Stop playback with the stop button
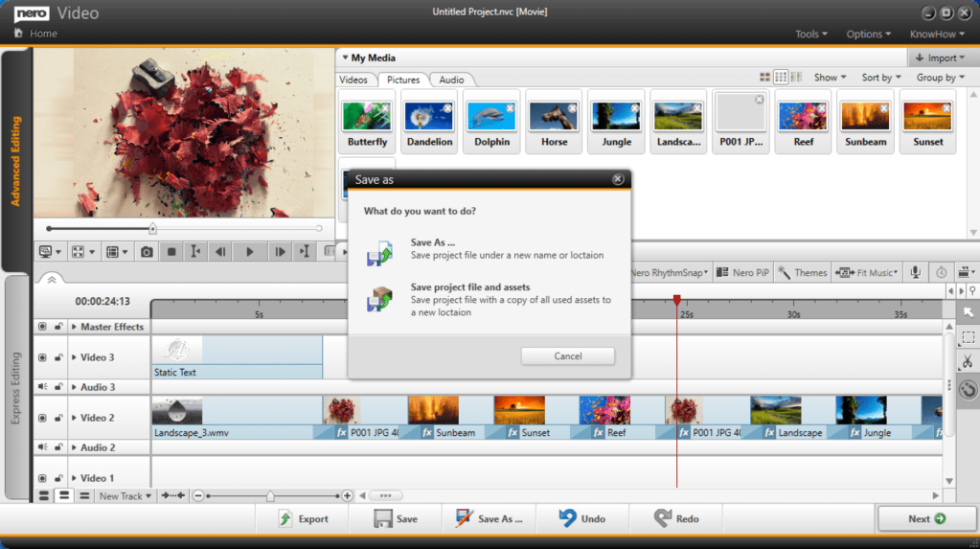Image resolution: width=980 pixels, height=549 pixels. click(171, 252)
